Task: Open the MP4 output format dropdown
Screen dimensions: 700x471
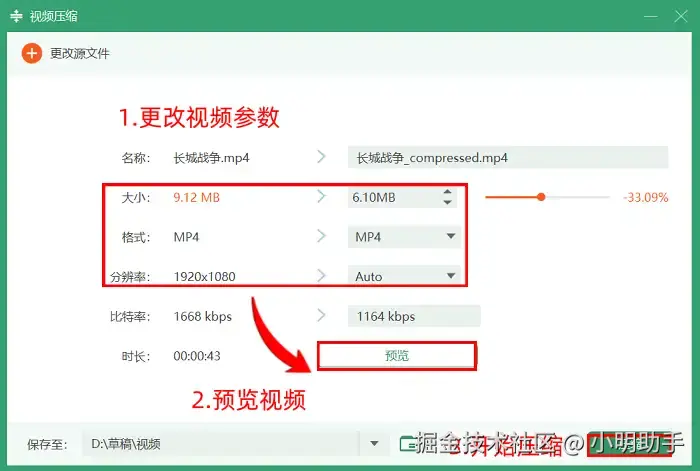Action: tap(404, 237)
